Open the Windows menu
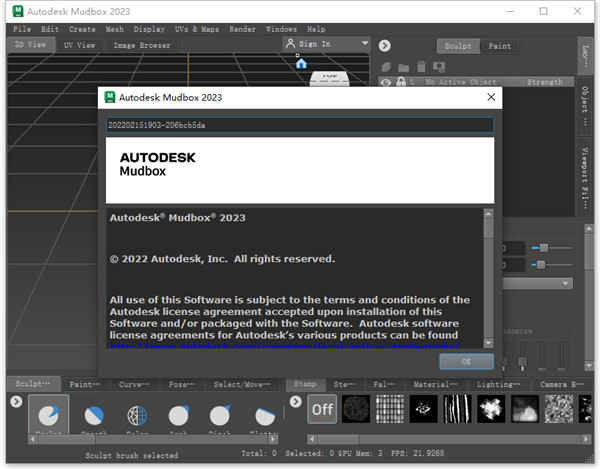Screen dimensions: 600x469 [281, 29]
